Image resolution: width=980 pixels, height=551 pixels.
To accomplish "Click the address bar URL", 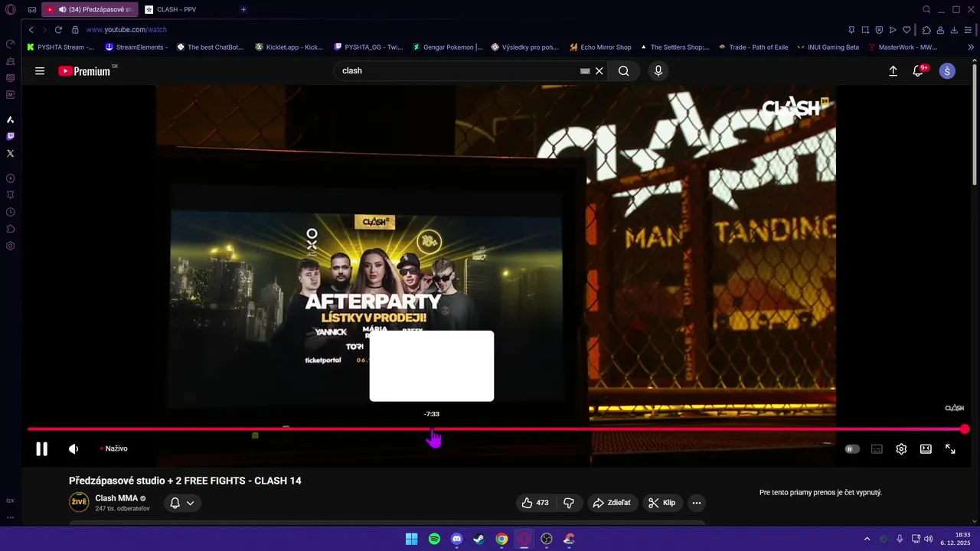I will [x=126, y=30].
